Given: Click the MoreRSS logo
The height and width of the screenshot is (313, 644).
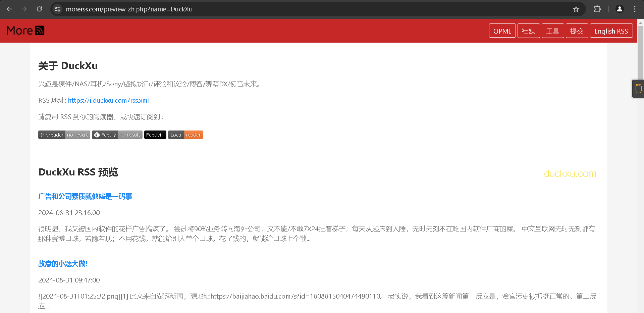Looking at the screenshot, I should tap(25, 31).
